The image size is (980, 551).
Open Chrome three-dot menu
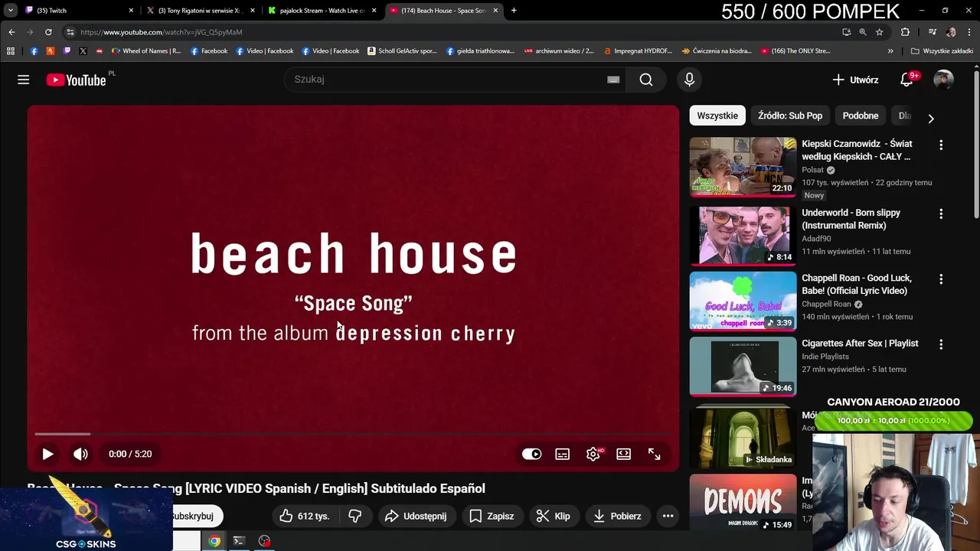969,32
